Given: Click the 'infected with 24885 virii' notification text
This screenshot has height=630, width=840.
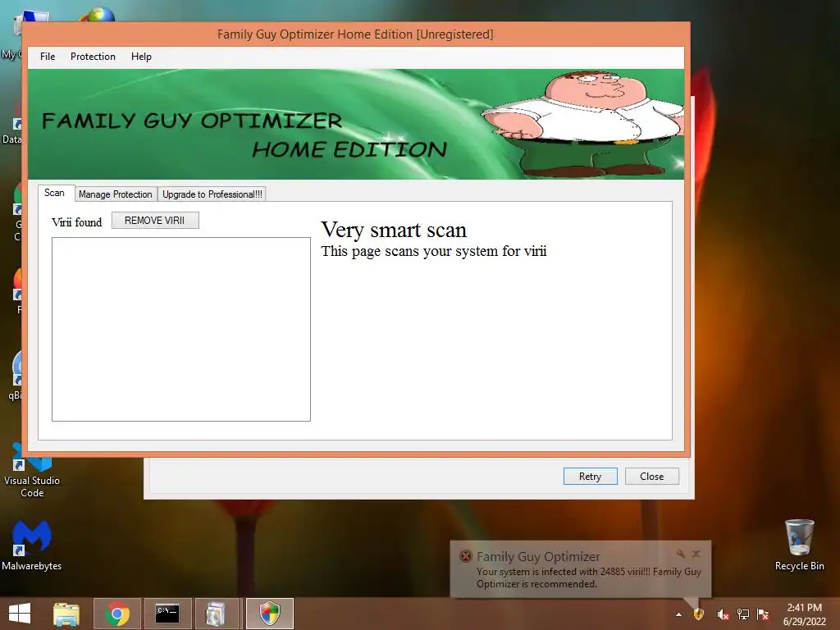Looking at the screenshot, I should pos(589,577).
